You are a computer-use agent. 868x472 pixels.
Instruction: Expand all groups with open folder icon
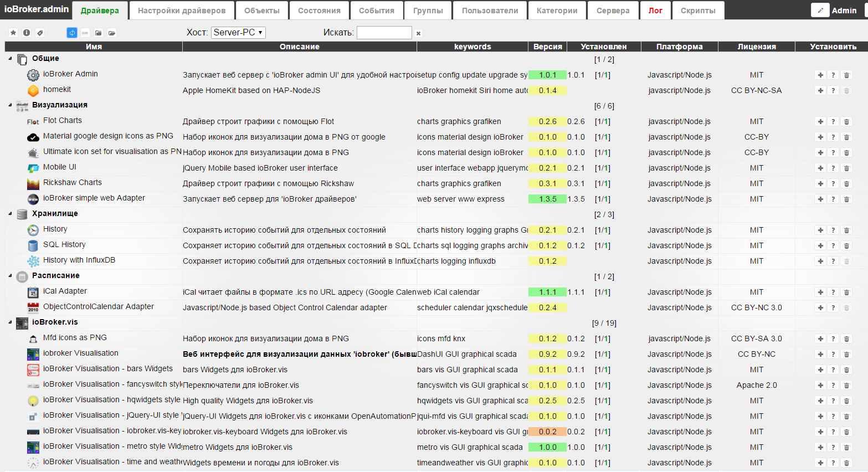pyautogui.click(x=112, y=33)
